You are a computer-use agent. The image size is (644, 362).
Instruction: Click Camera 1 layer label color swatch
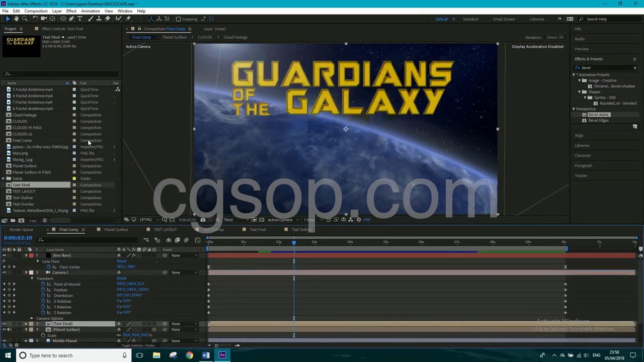(x=31, y=273)
